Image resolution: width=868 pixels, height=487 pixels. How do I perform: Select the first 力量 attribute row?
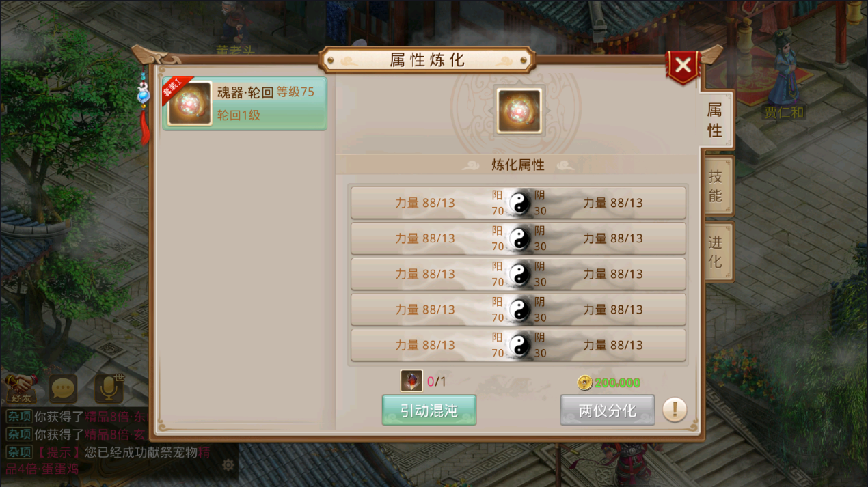[x=518, y=203]
